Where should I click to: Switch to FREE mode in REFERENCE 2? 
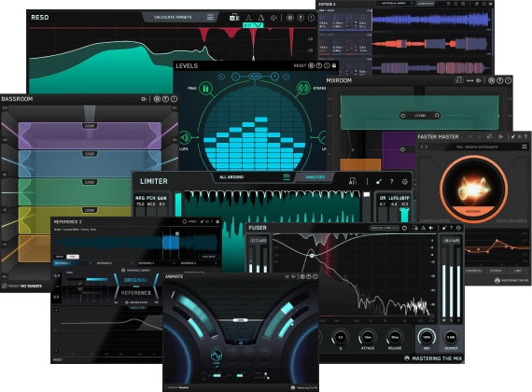click(x=73, y=257)
